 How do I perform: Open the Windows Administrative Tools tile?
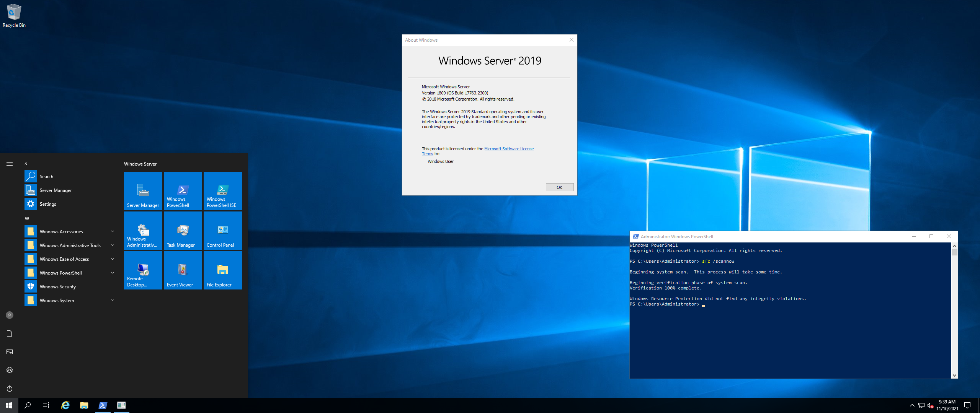point(143,230)
